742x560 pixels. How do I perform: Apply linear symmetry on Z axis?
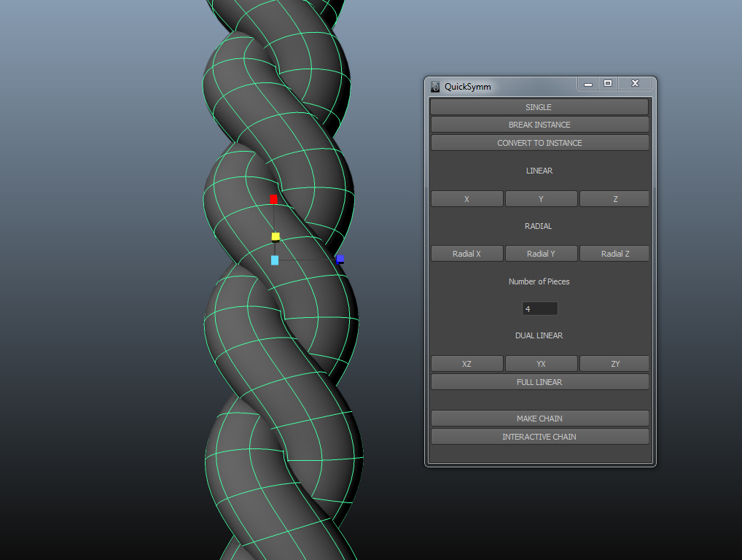[x=613, y=198]
